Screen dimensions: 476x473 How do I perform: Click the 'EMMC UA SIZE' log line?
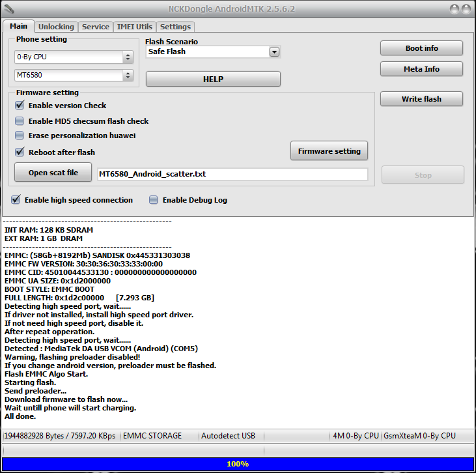(58, 281)
